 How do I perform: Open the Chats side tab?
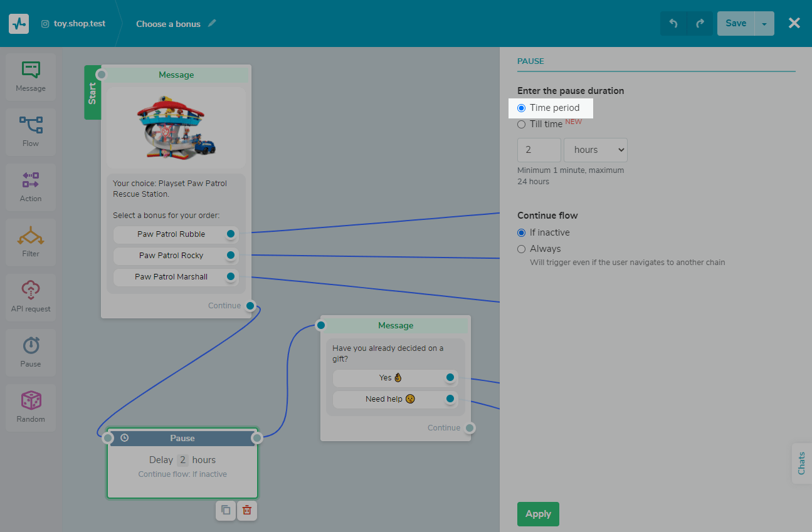801,463
